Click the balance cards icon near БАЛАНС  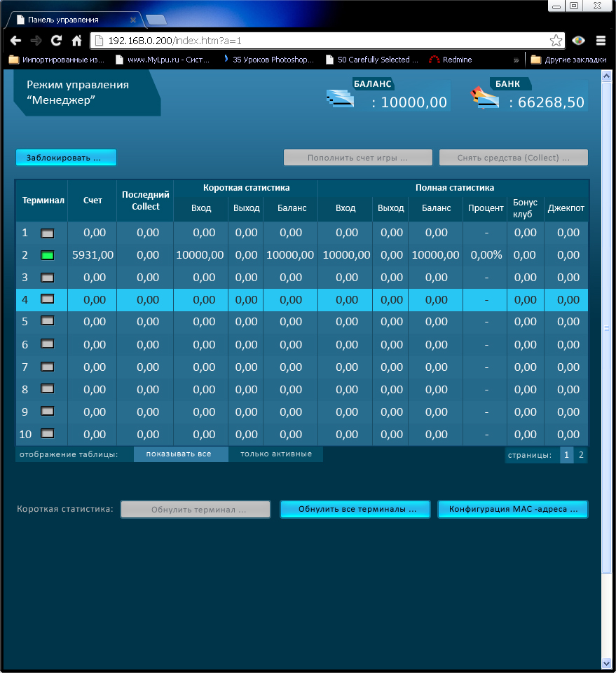340,98
